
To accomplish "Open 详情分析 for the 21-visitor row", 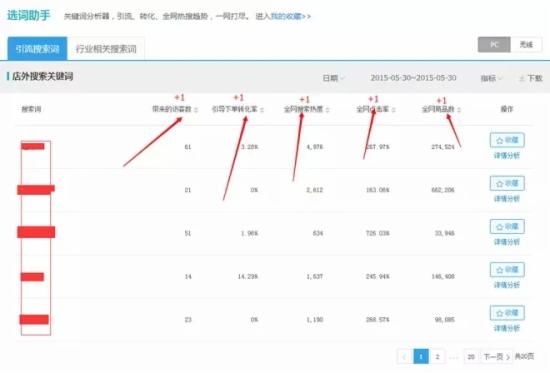I will point(507,199).
